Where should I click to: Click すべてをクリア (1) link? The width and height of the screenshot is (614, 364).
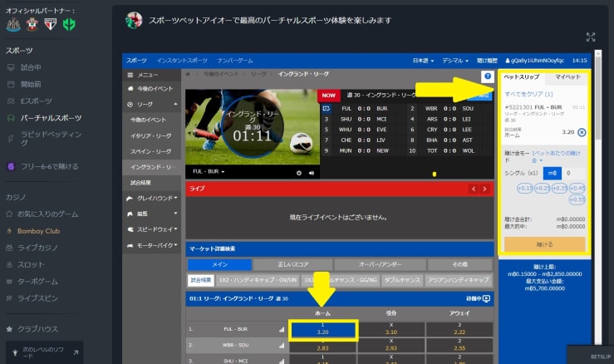pyautogui.click(x=528, y=94)
